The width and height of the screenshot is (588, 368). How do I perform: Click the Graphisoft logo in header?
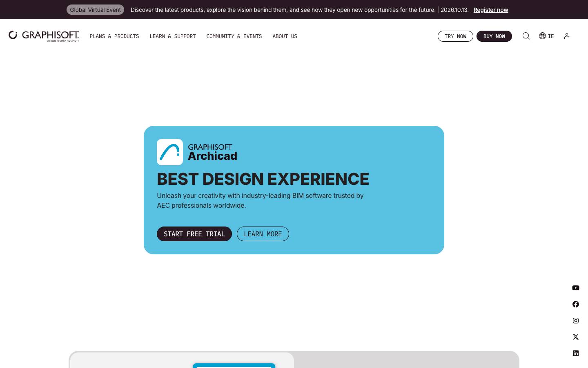(x=44, y=36)
